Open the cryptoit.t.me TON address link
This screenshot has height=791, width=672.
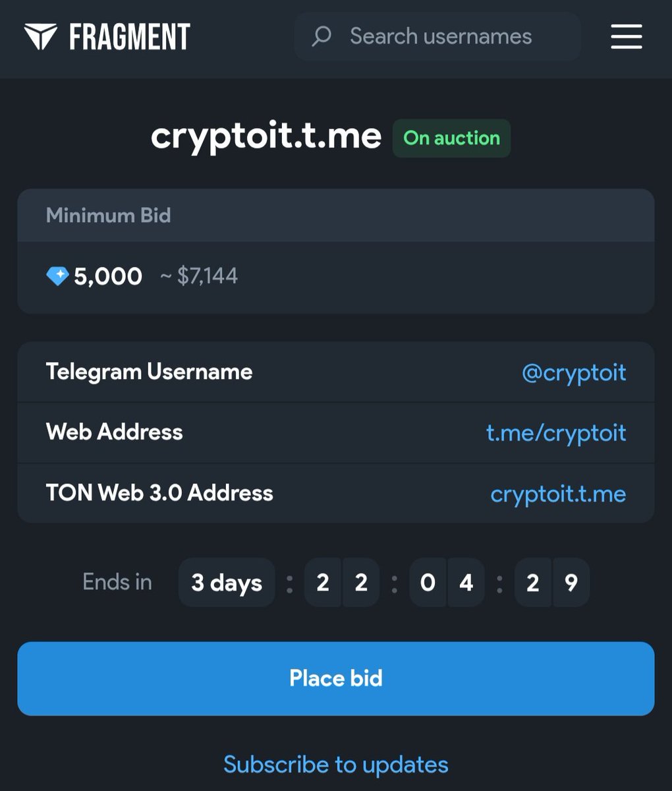(x=558, y=494)
